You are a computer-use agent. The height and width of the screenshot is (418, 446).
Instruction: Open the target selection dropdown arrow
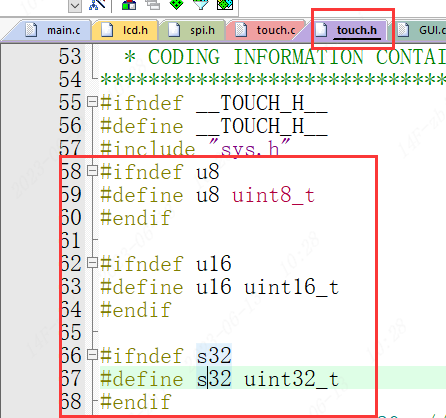tap(75, 6)
